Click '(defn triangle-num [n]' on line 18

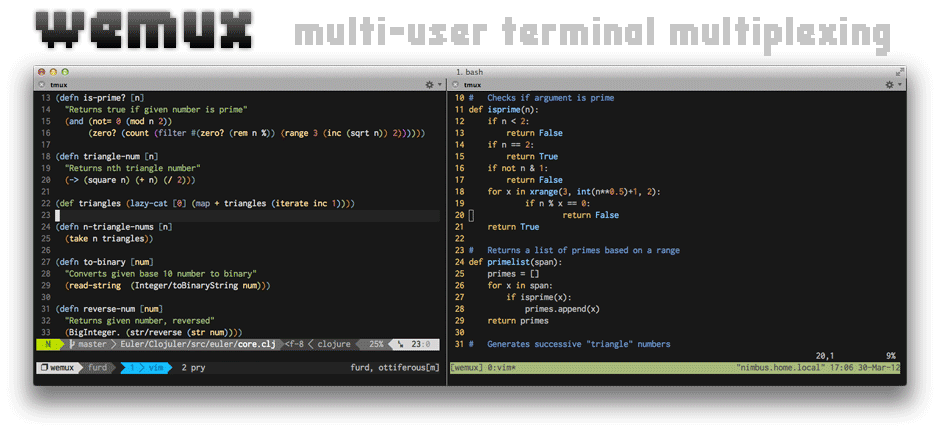click(107, 156)
